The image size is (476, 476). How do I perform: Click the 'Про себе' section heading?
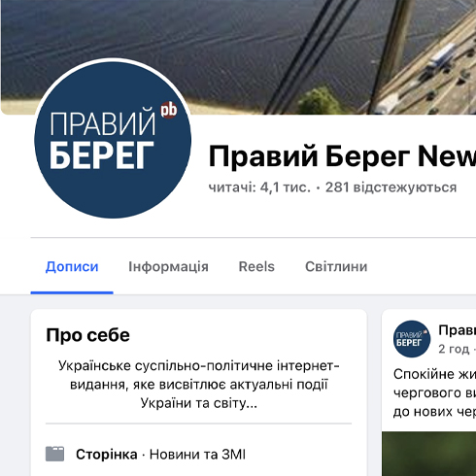point(87,335)
